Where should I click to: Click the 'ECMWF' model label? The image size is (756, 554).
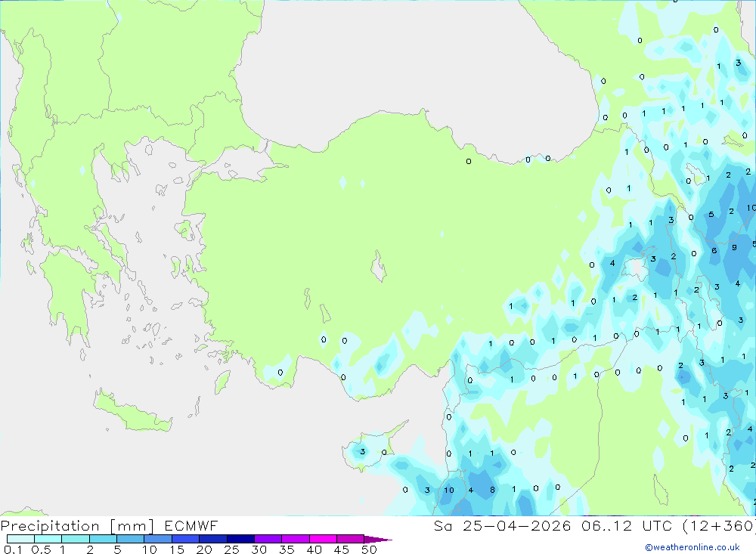click(191, 525)
